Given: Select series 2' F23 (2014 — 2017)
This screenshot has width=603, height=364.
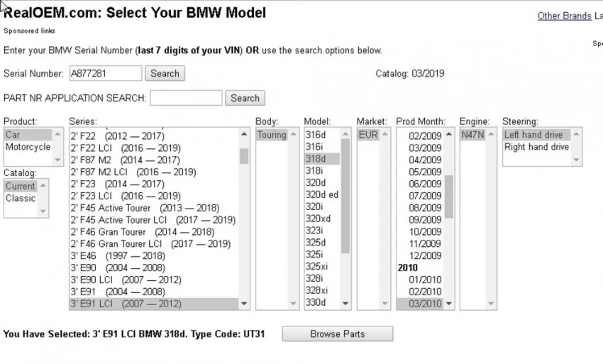Looking at the screenshot, I should (x=154, y=184).
